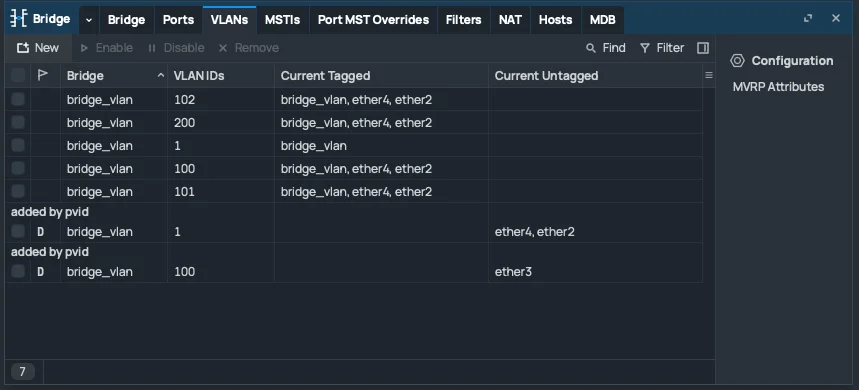
Task: Go to the Port MST Overrides tab
Action: coord(373,20)
